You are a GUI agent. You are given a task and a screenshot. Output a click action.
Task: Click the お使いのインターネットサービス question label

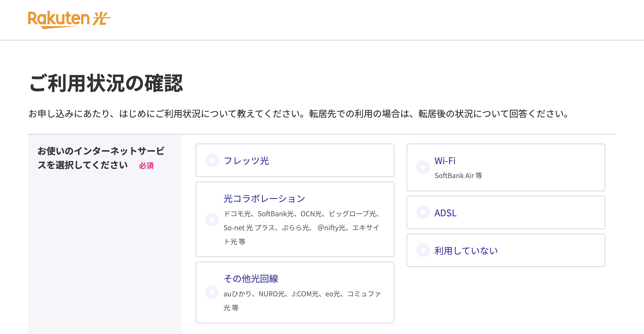tap(101, 158)
